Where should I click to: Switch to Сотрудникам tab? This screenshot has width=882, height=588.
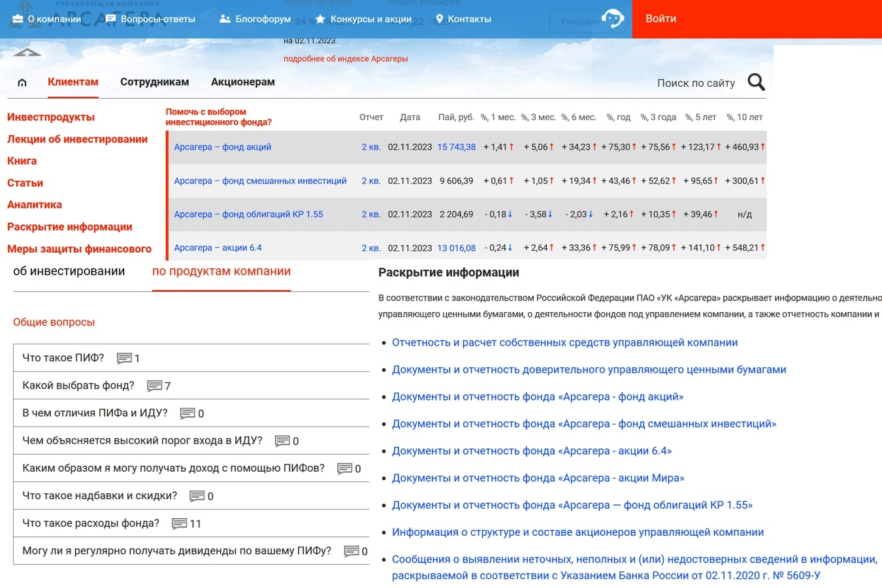click(155, 82)
